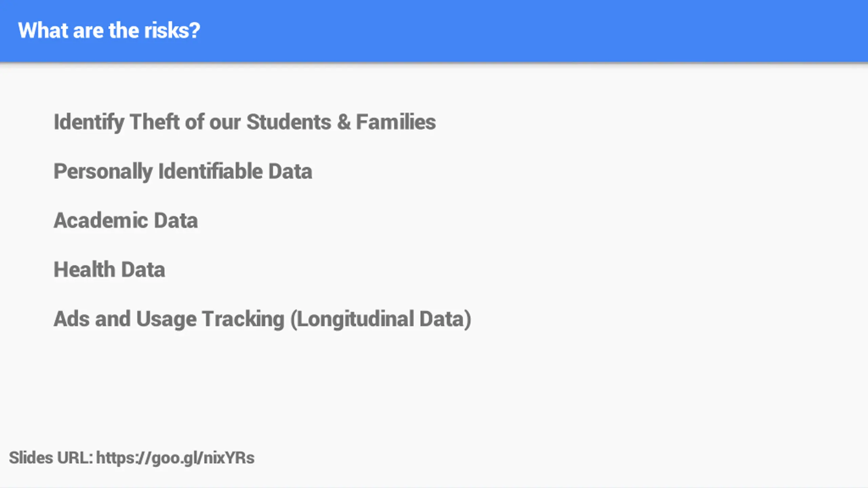Click the word 'Health'

coord(85,270)
